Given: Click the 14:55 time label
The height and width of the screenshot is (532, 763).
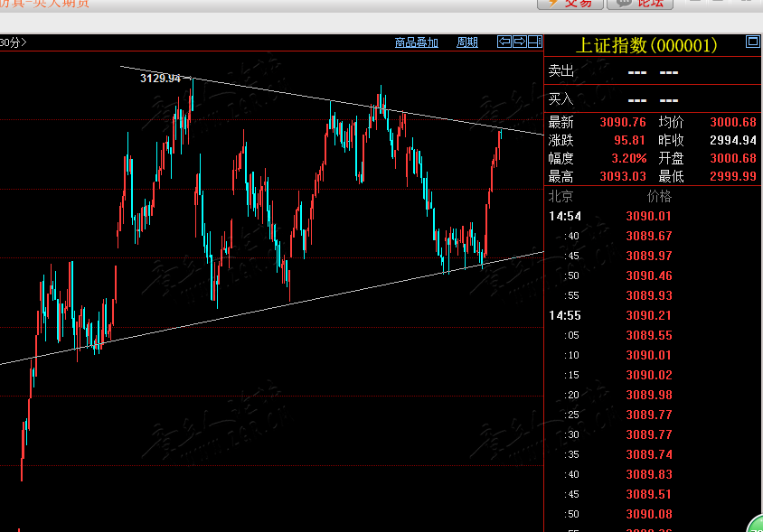Looking at the screenshot, I should point(564,315).
